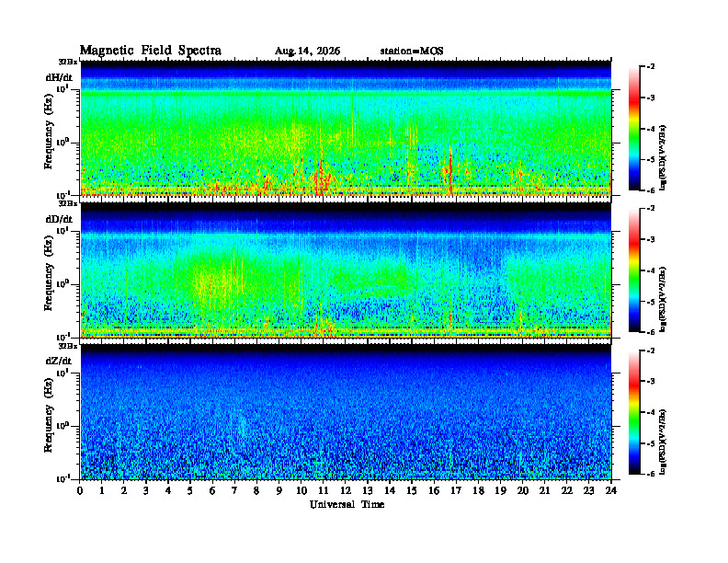The image size is (728, 563).
Task: Click hour 7 on the time axis
Action: 234,490
